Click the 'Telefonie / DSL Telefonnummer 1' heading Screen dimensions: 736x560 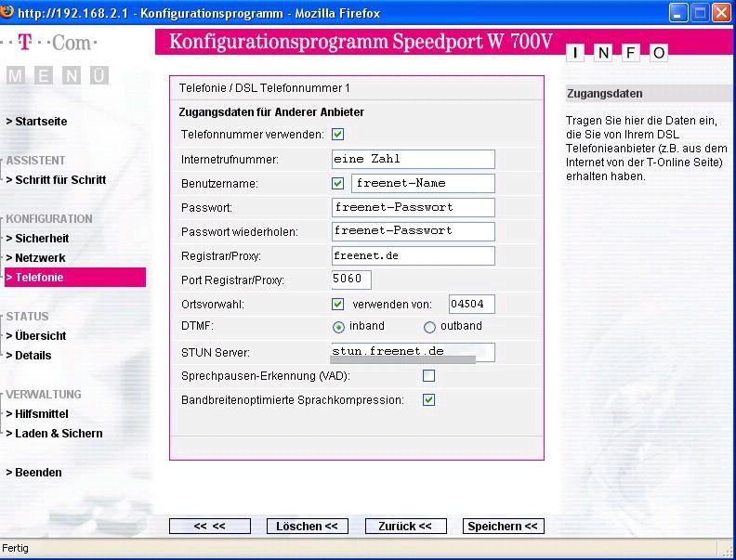coord(264,88)
